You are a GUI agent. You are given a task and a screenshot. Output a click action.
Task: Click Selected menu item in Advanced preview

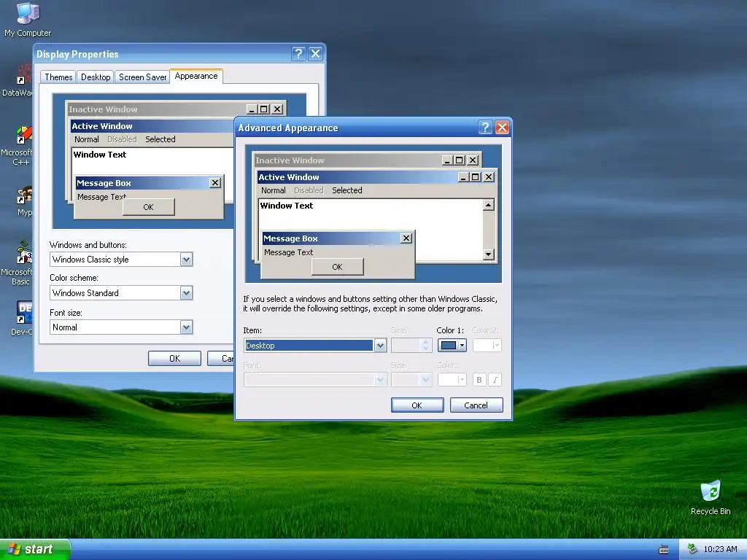347,190
